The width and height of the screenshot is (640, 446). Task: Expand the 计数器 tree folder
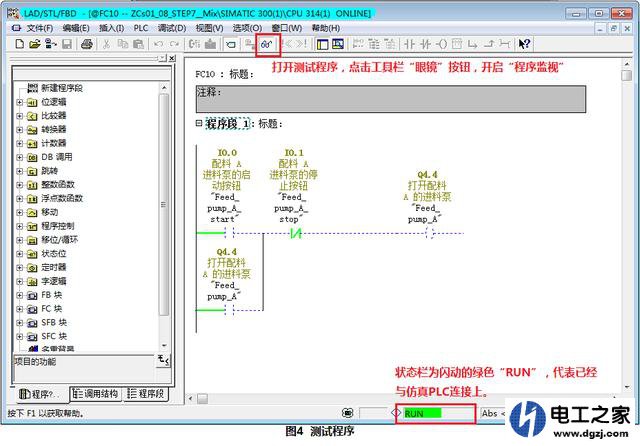[x=20, y=144]
